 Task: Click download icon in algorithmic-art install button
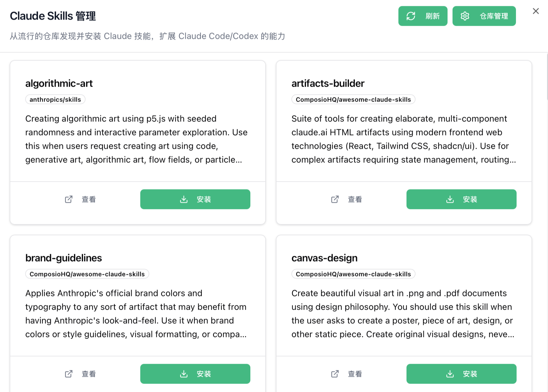[184, 199]
